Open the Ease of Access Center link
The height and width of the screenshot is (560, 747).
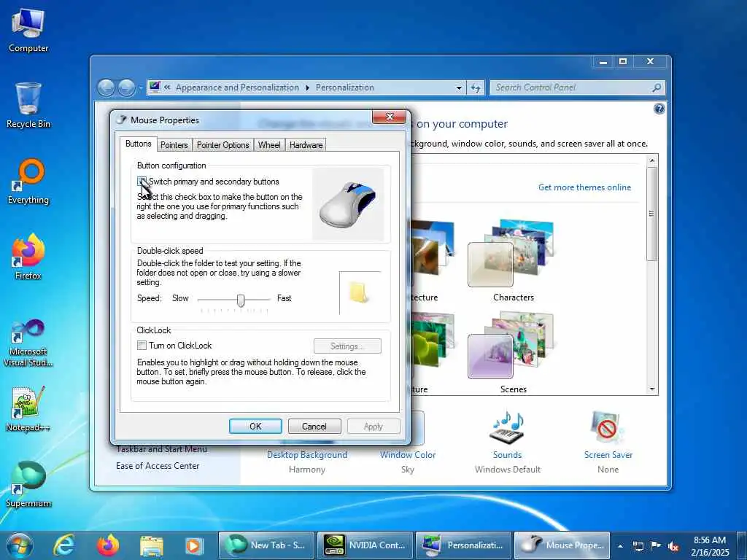(x=158, y=466)
